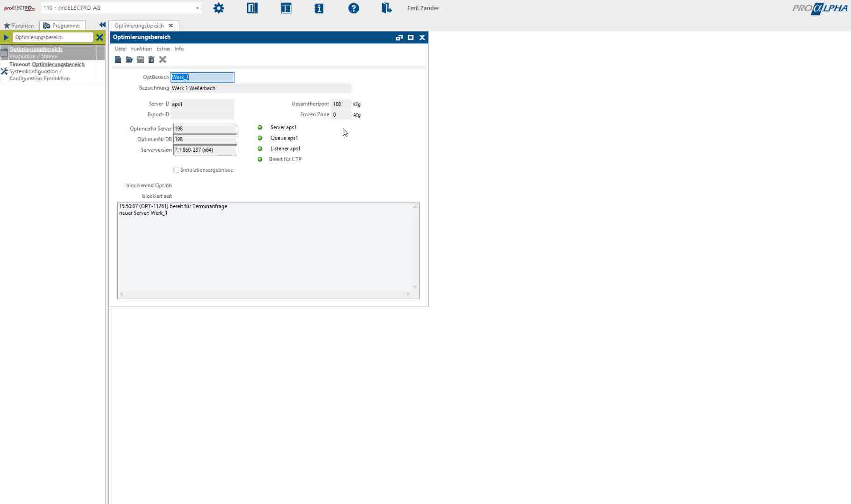Viewport: 851px width, 504px height.
Task: Click the Gesamthorizont field
Action: click(341, 104)
